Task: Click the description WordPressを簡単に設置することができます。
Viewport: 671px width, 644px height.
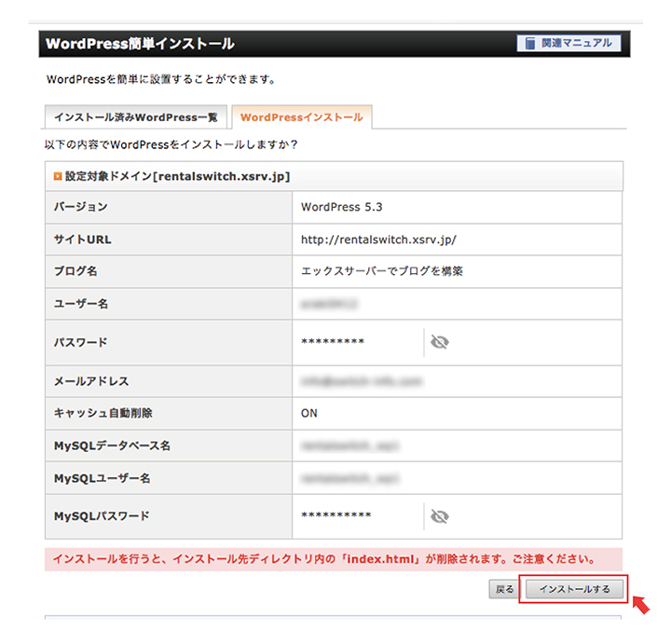Action: 161,79
